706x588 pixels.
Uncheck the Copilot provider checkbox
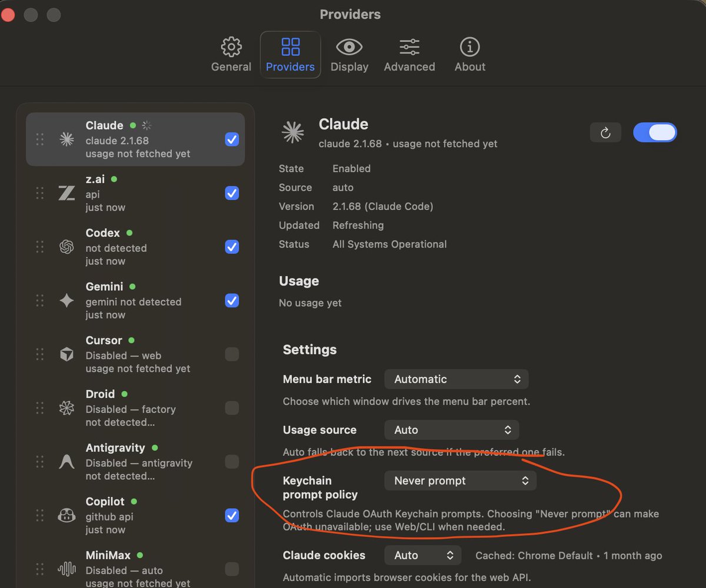click(232, 516)
